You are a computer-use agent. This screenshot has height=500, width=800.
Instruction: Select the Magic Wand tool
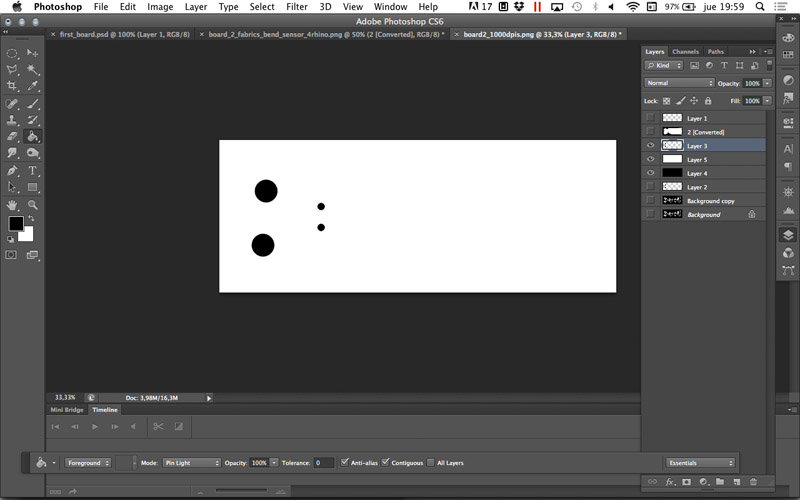[33, 69]
